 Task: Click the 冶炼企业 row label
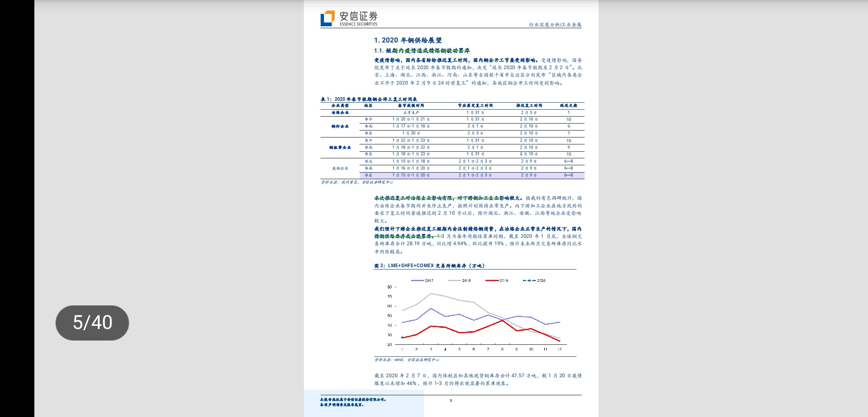340,112
